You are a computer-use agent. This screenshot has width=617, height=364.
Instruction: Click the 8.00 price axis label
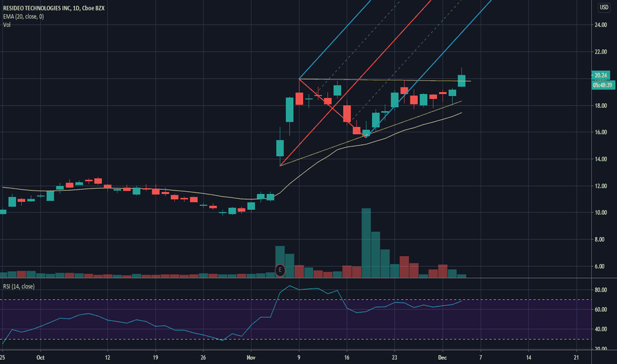[600, 240]
